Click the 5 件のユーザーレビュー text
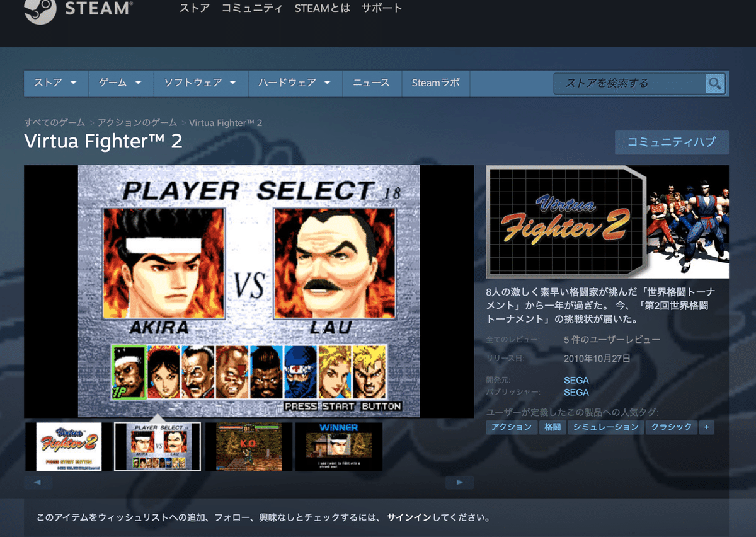 point(612,340)
